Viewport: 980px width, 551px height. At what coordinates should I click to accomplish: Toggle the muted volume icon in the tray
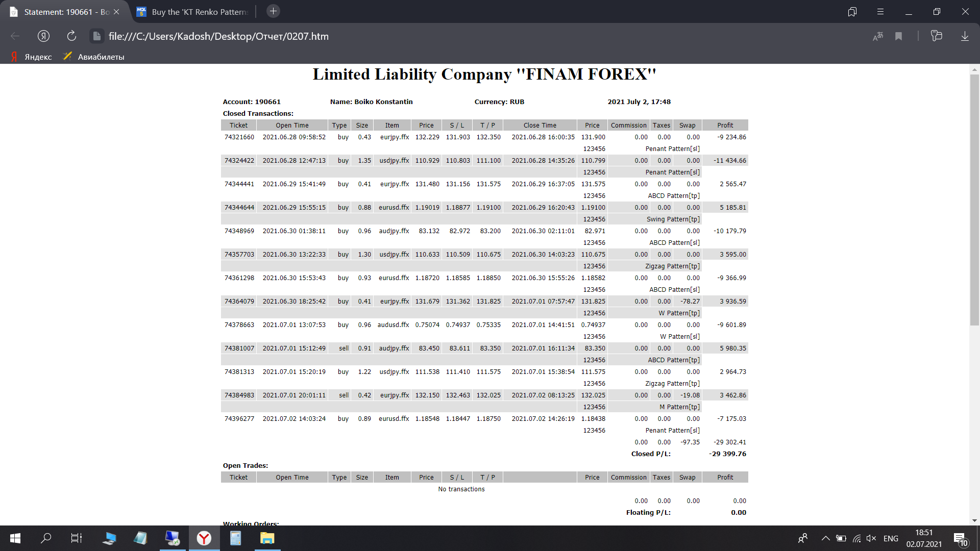871,538
